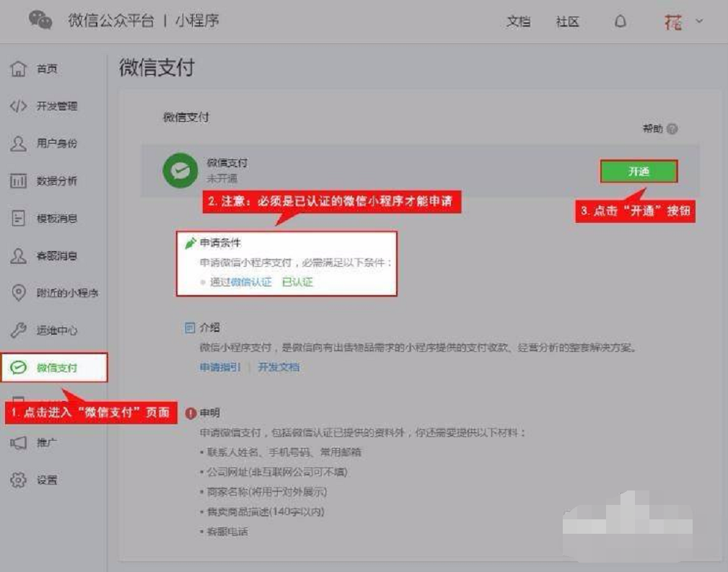Open the 申请指引 link

(x=220, y=367)
